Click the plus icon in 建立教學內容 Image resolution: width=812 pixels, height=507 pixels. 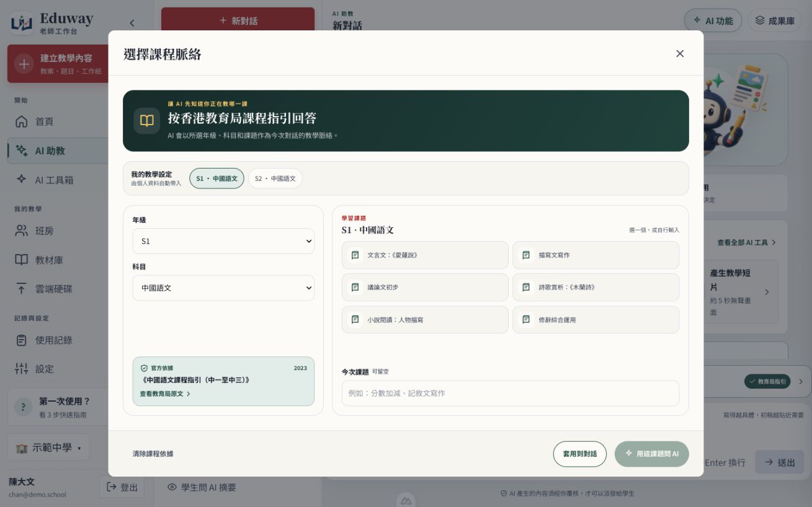(24, 64)
